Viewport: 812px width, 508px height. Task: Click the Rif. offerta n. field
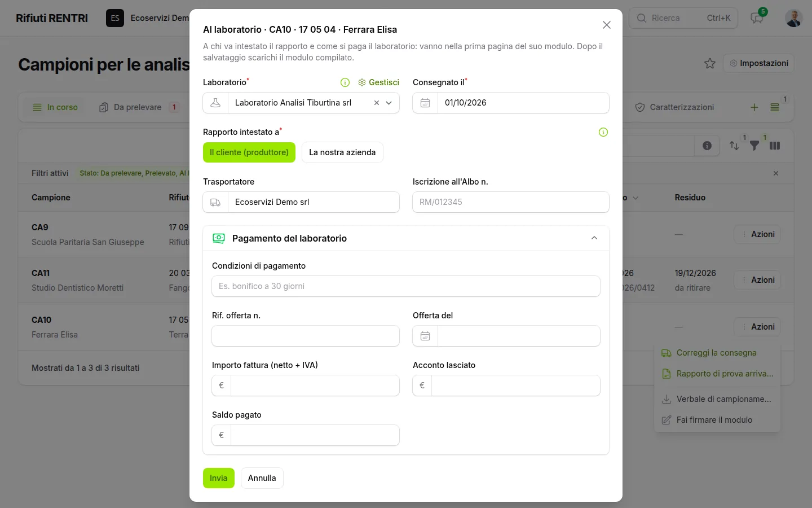tap(306, 336)
